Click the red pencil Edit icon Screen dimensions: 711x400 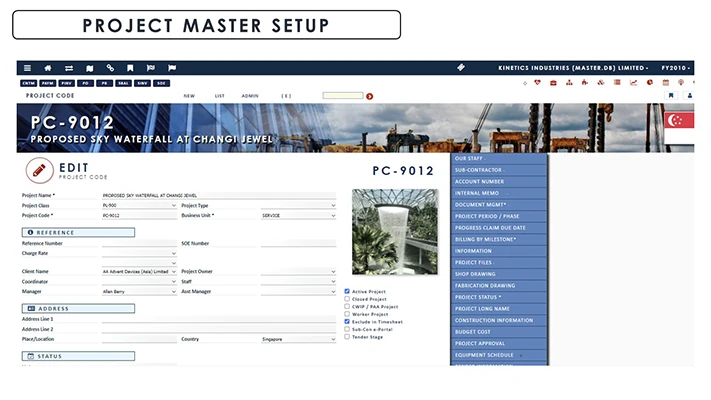point(39,170)
